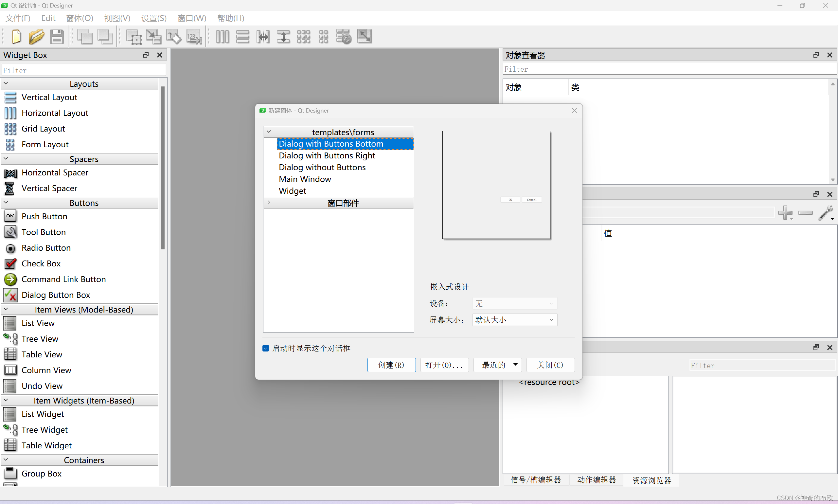Open the 设置(S) menu

(x=154, y=18)
